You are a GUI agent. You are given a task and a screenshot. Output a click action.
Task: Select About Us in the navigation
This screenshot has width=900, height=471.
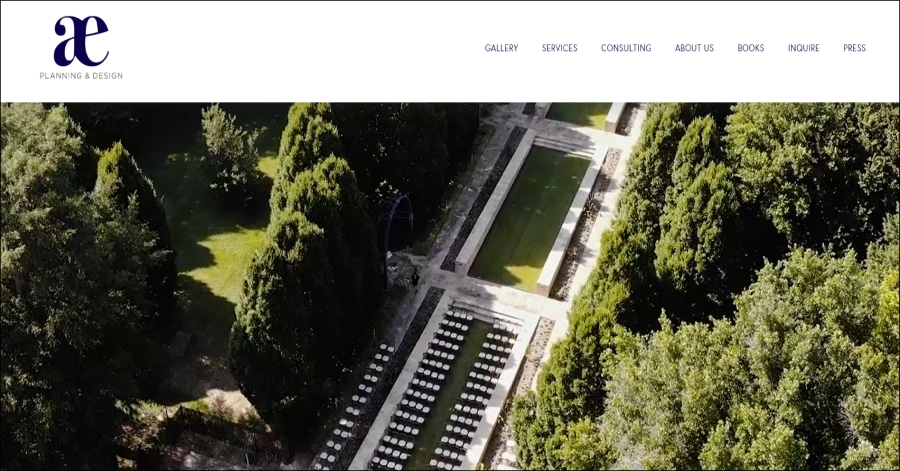pos(695,48)
